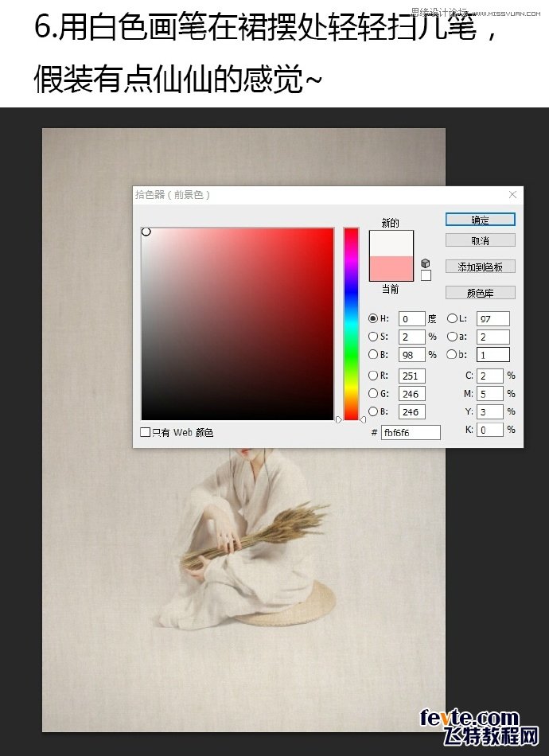The height and width of the screenshot is (756, 549).
Task: Select the R red radio button
Action: 373,376
